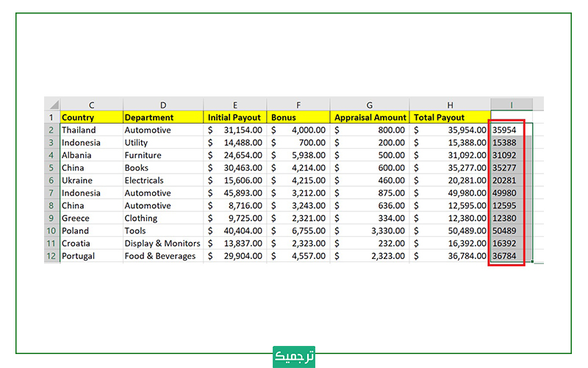The width and height of the screenshot is (588, 368).
Task: Click the select-all corner triangle
Action: (x=51, y=105)
